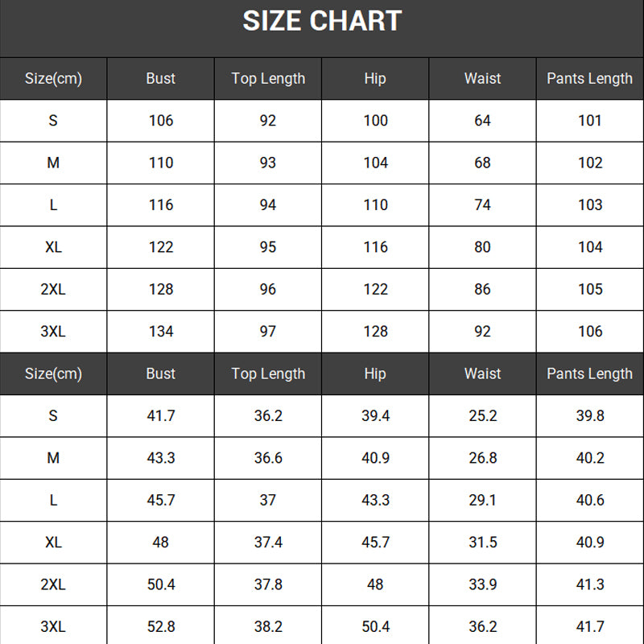This screenshot has width=644, height=644.
Task: Click the Bust header in the upper table
Action: point(161,78)
